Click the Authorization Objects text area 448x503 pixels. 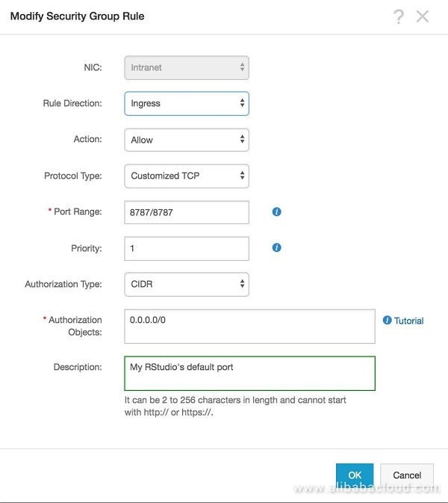click(249, 326)
